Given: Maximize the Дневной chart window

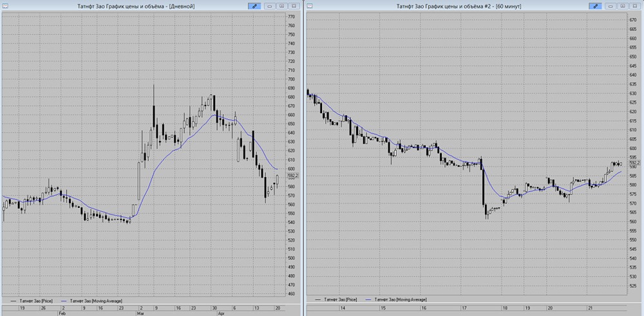Looking at the screenshot, I should pos(282,6).
